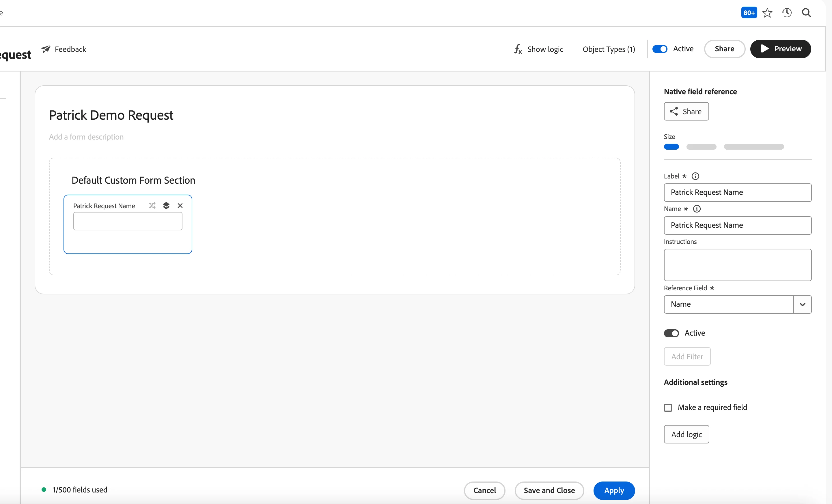Viewport: 832px width, 504px height.
Task: Click into the Instructions text area
Action: (737, 265)
